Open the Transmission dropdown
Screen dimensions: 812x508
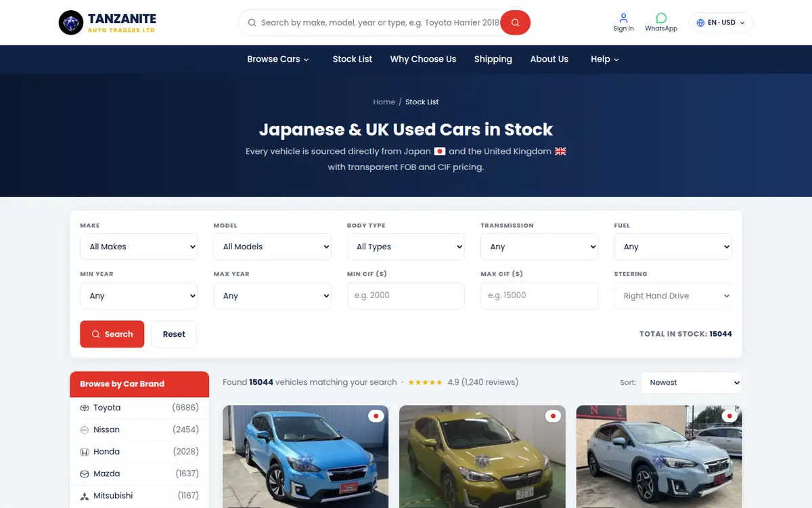(x=539, y=247)
